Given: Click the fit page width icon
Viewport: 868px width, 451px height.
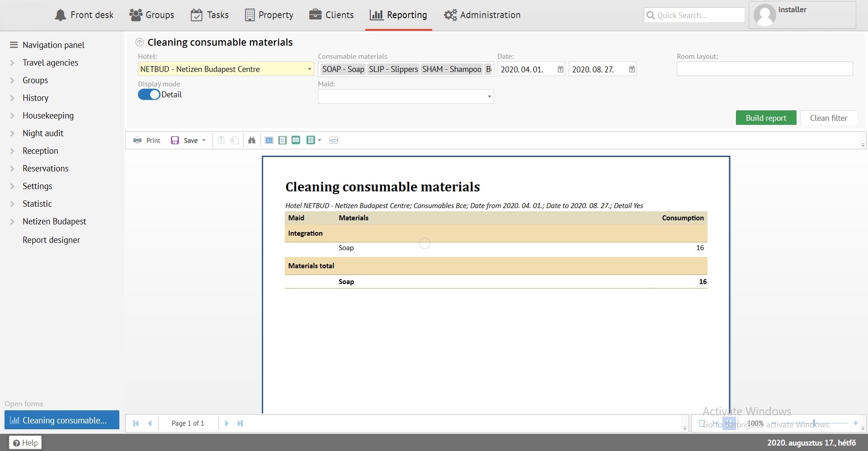Looking at the screenshot, I should click(x=334, y=140).
